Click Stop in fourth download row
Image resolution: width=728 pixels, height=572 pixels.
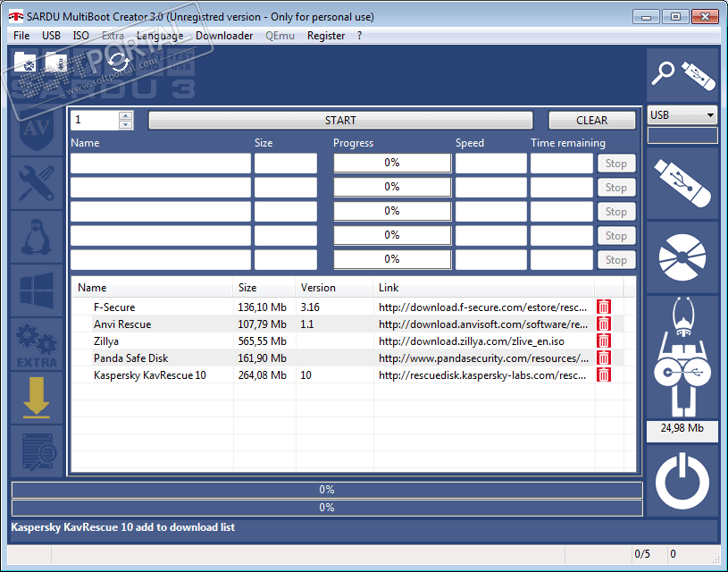pyautogui.click(x=615, y=236)
